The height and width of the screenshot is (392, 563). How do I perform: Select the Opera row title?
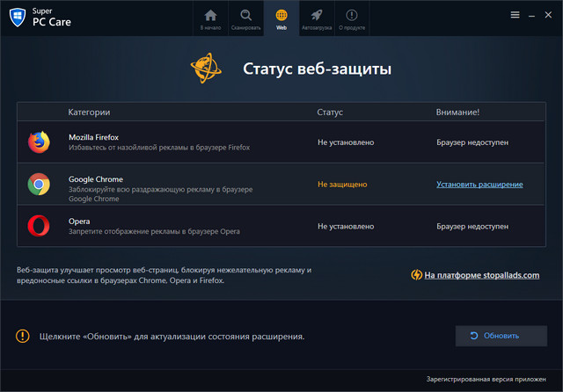click(81, 221)
